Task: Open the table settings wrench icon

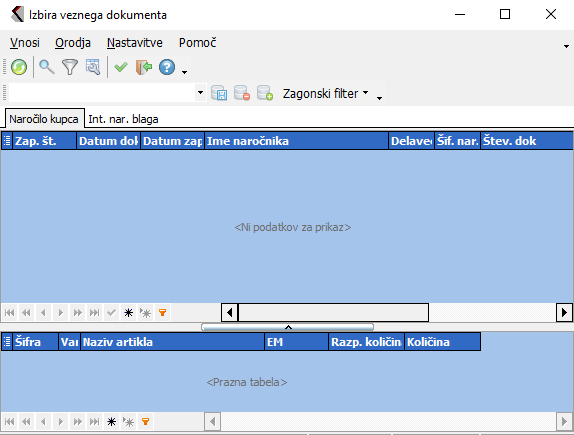Action: 93,67
